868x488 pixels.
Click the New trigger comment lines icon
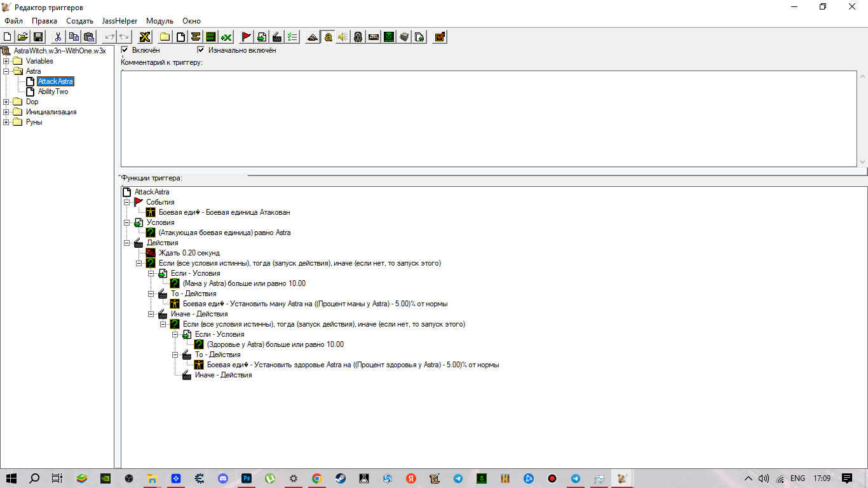point(196,37)
